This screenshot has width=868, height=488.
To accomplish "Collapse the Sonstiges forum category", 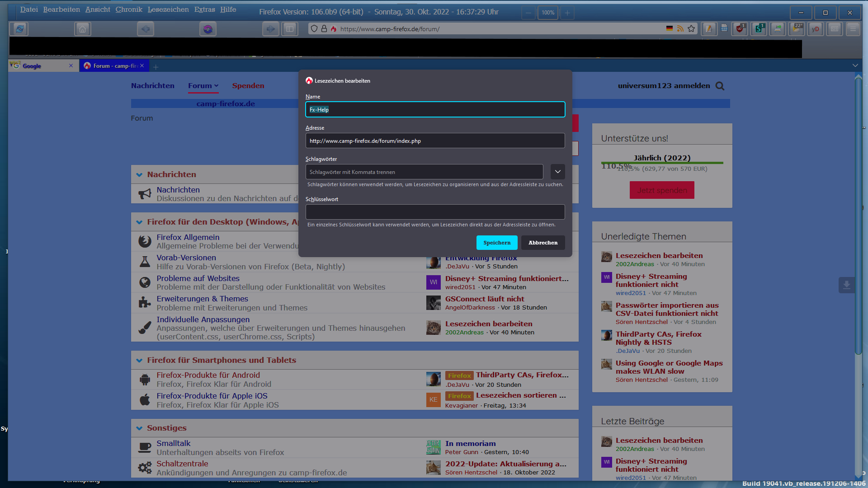I will (139, 428).
